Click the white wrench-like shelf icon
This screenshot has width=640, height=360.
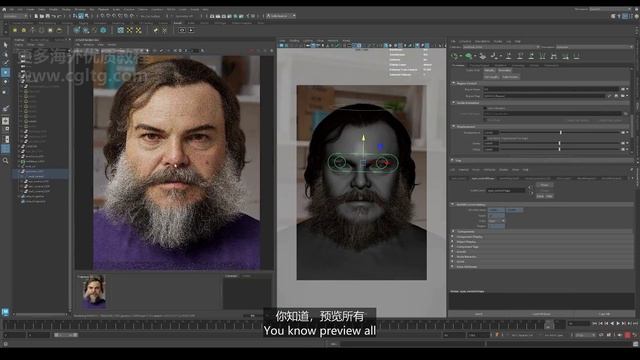tap(156, 30)
